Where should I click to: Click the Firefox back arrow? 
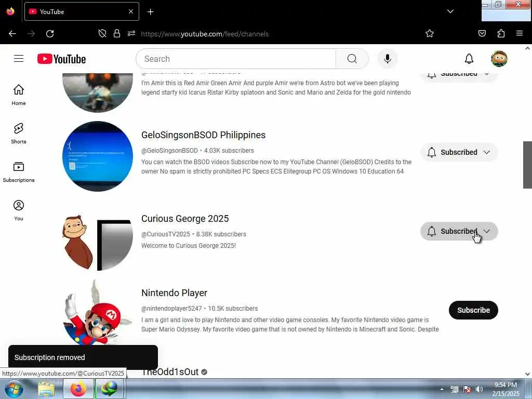coord(12,34)
